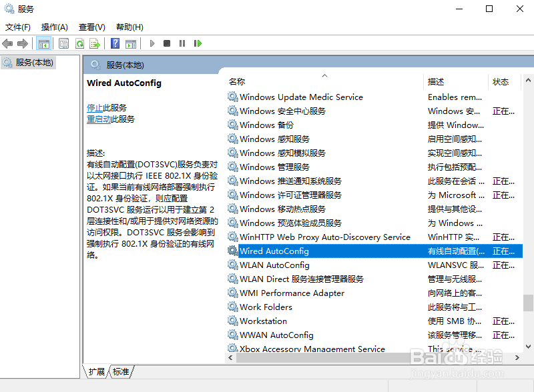Viewport: 534px width, 392px height.
Task: Restart the service with the restart icon
Action: tap(198, 43)
